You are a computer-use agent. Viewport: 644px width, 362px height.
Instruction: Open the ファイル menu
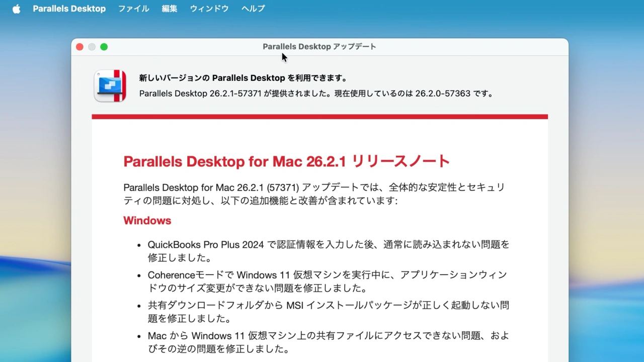[x=133, y=8]
